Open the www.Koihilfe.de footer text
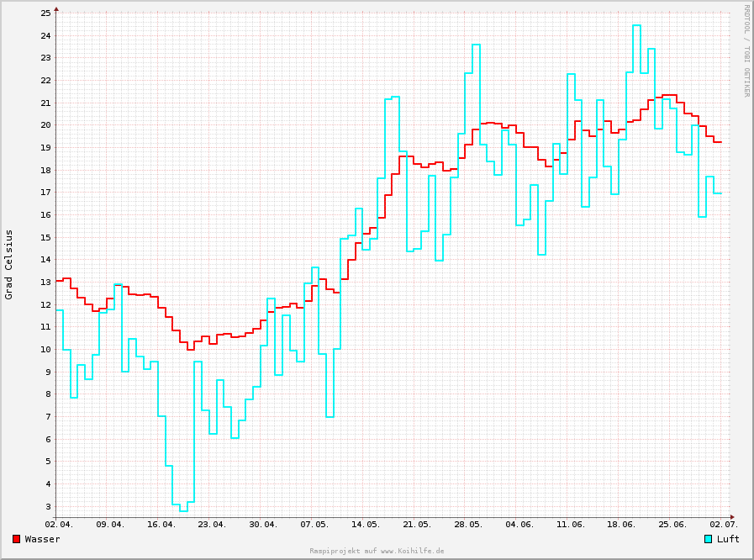The image size is (754, 560). pos(377,551)
